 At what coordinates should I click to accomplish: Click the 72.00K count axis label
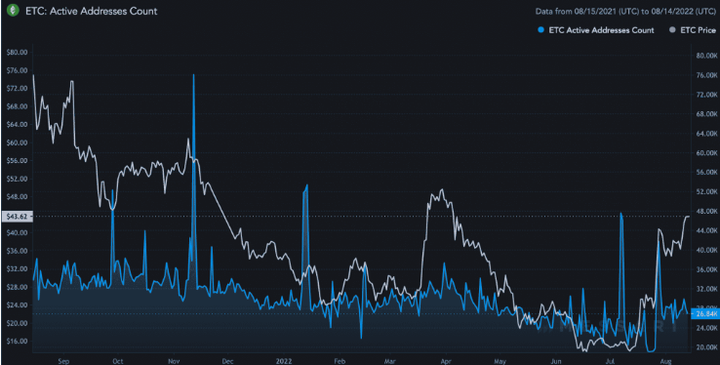[x=706, y=95]
